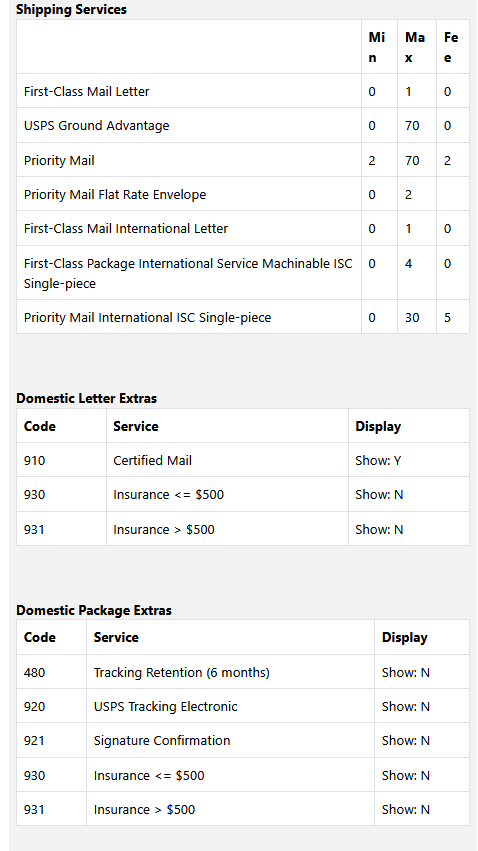
Task: Click code 480 in Domestic Package Extras
Action: tap(34, 672)
